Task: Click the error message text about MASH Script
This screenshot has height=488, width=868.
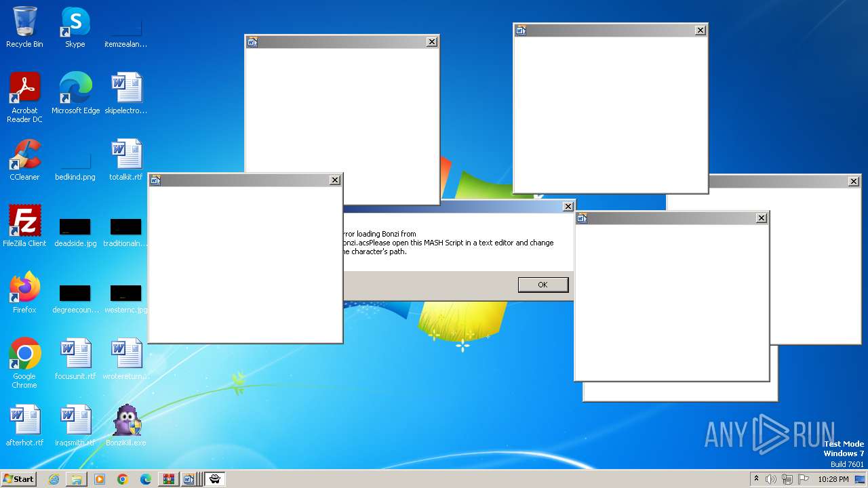Action: point(449,243)
